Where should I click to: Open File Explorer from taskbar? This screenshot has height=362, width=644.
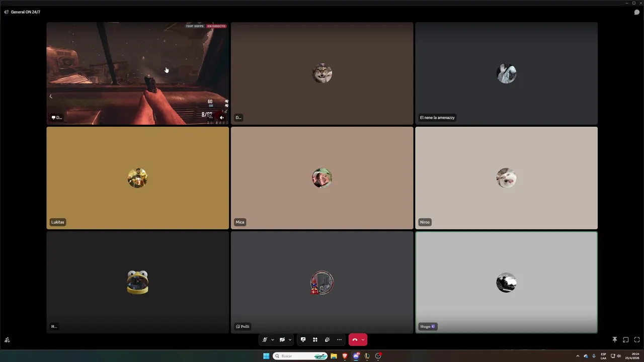[x=334, y=356]
